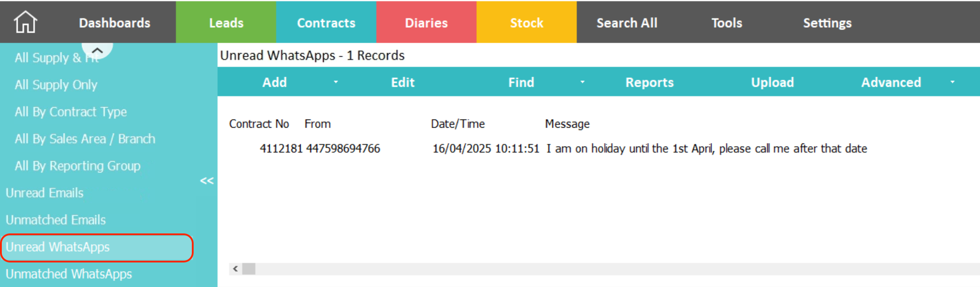Collapse the sidebar with the double-arrow icon
The height and width of the screenshot is (287, 980).
[207, 181]
